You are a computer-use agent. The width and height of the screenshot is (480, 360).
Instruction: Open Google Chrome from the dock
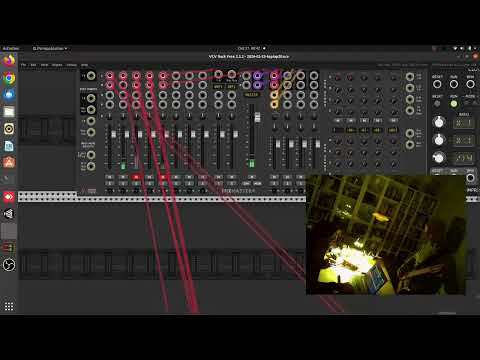(9, 78)
